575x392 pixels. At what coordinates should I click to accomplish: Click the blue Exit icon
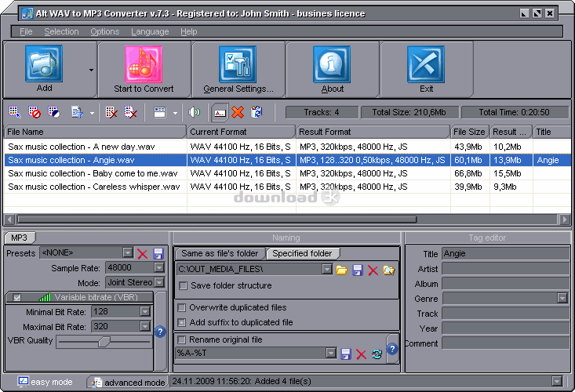(426, 64)
